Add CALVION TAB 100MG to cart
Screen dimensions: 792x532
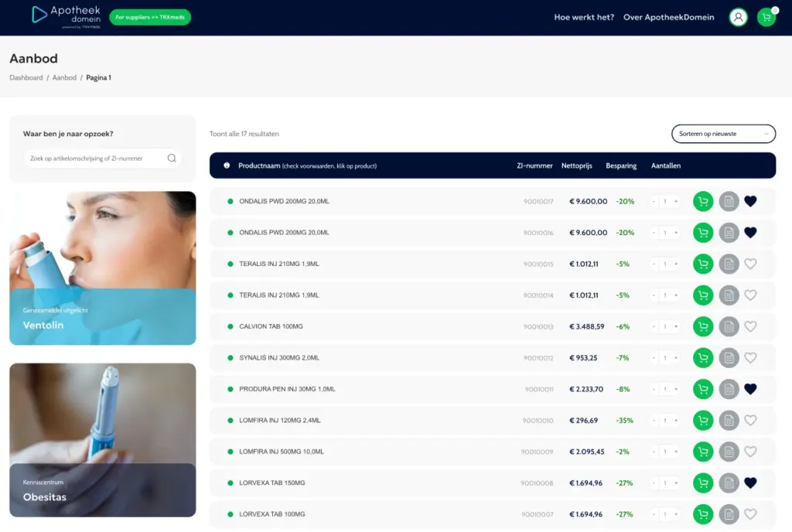[x=703, y=326]
